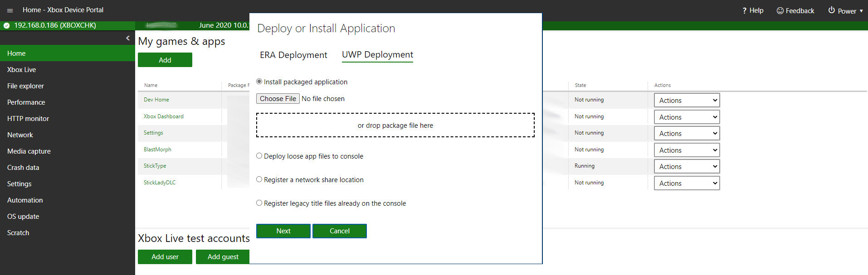
Task: Click the Choose File button
Action: tap(278, 98)
